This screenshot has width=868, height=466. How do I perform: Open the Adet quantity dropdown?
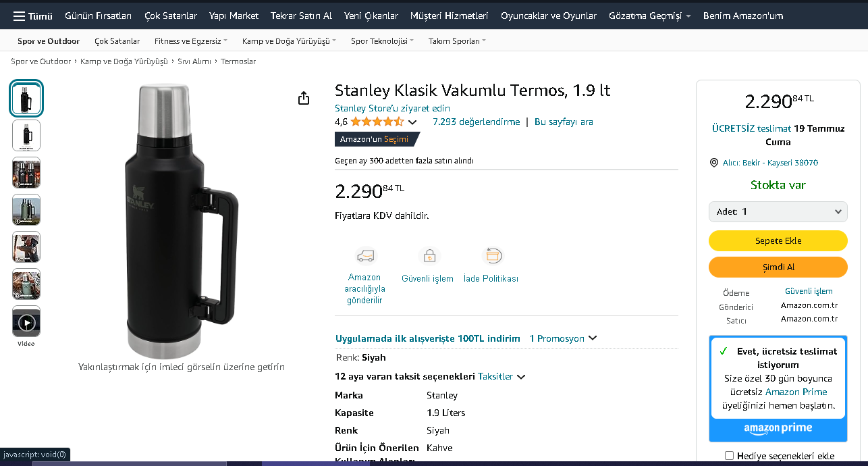point(778,211)
